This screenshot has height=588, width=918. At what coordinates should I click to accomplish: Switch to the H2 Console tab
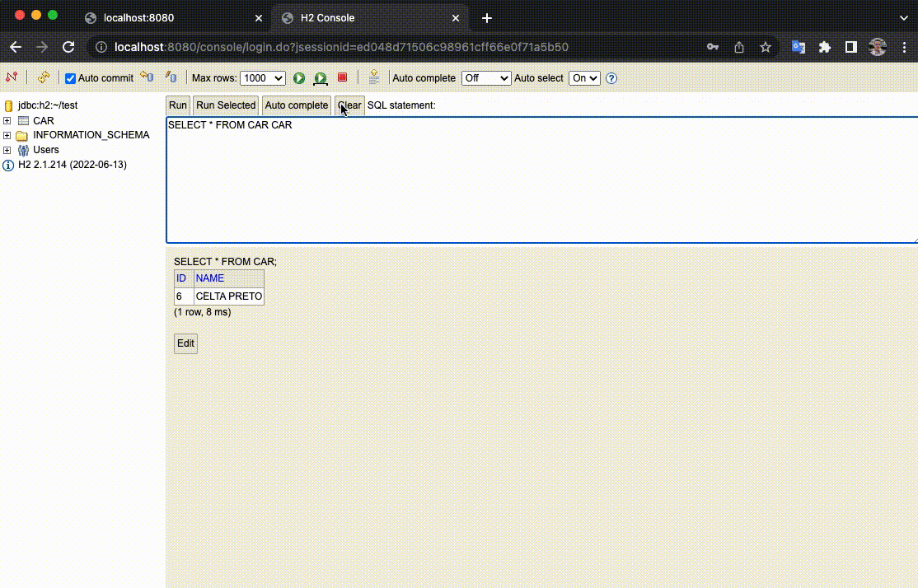pyautogui.click(x=371, y=17)
